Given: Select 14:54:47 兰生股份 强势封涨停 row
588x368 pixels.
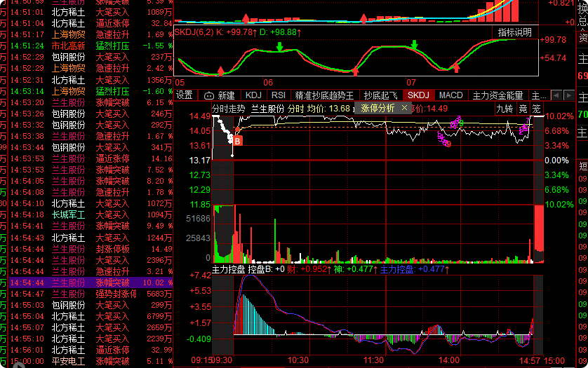Looking at the screenshot, I should coord(91,294).
